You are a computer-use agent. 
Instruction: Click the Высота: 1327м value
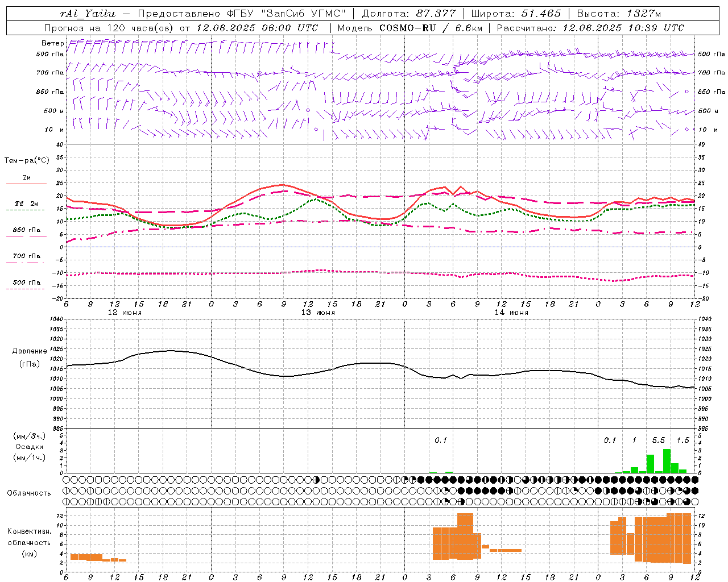619,14
